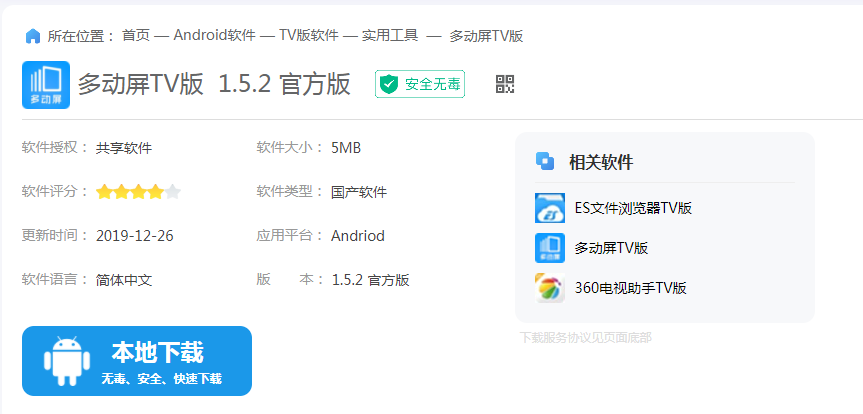Viewport: 863px width, 414px height.
Task: Click the 共享软件 license value
Action: 124,148
